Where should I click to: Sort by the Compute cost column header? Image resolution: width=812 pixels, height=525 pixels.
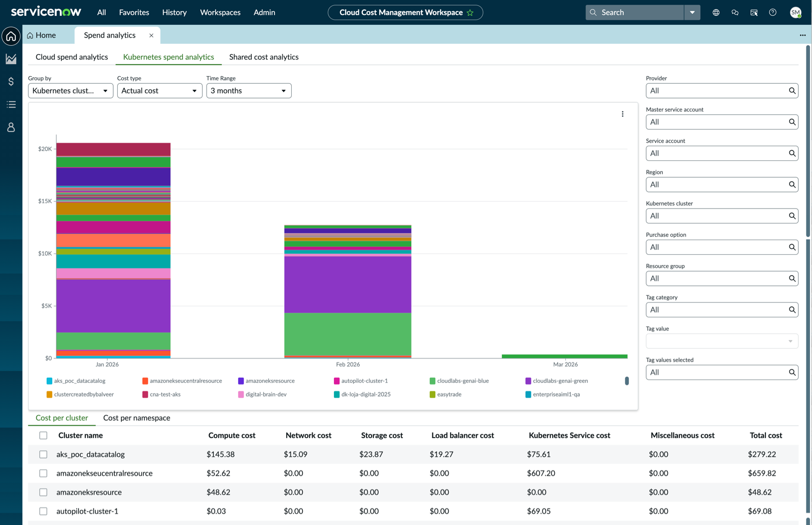coord(232,436)
